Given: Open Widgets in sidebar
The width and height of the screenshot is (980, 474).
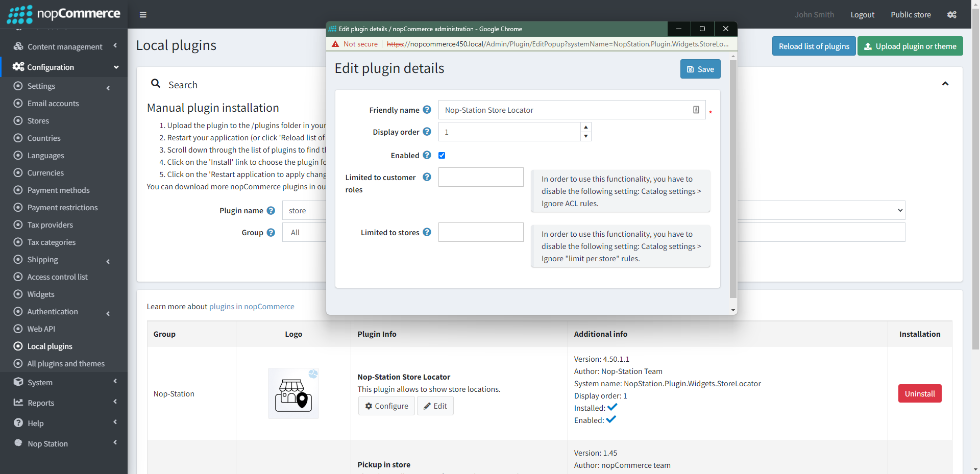Looking at the screenshot, I should [41, 294].
